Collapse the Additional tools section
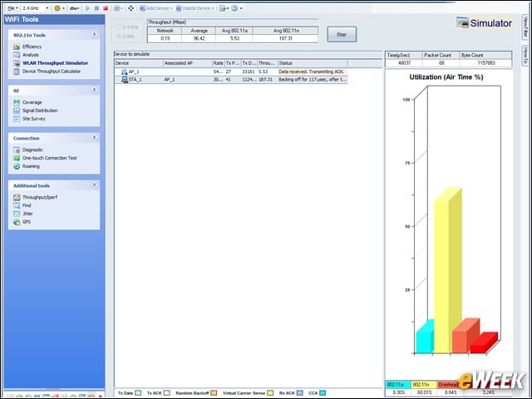The height and width of the screenshot is (399, 532). click(x=94, y=185)
